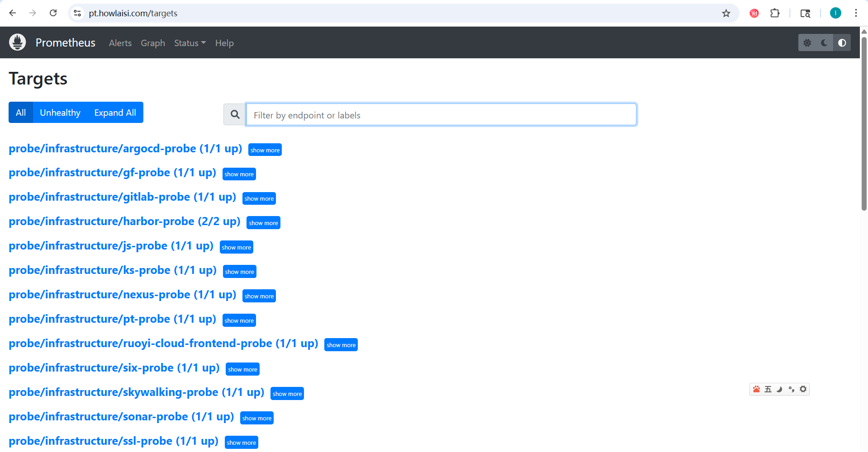
Task: Toggle the All targets filter button
Action: 21,113
